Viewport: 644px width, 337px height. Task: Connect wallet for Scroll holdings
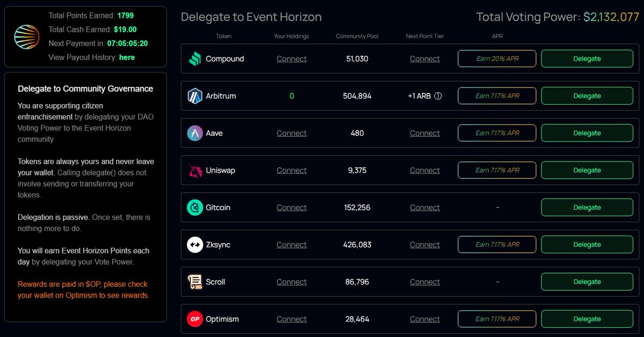tap(291, 282)
